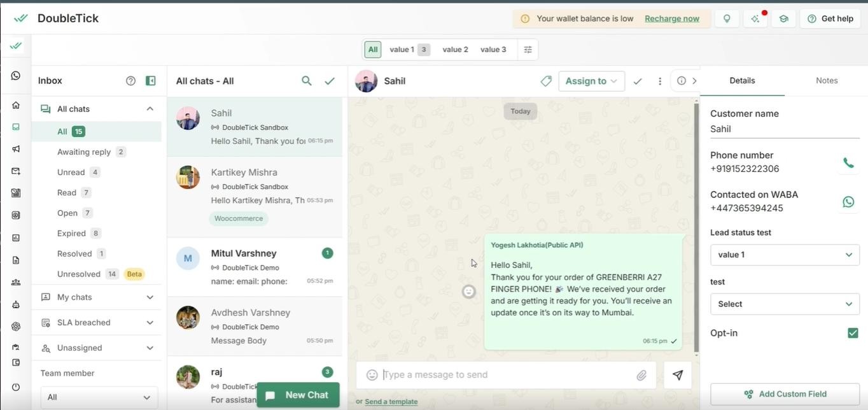This screenshot has height=410, width=868.
Task: Open the tag label icon for Sahil
Action: (x=545, y=81)
